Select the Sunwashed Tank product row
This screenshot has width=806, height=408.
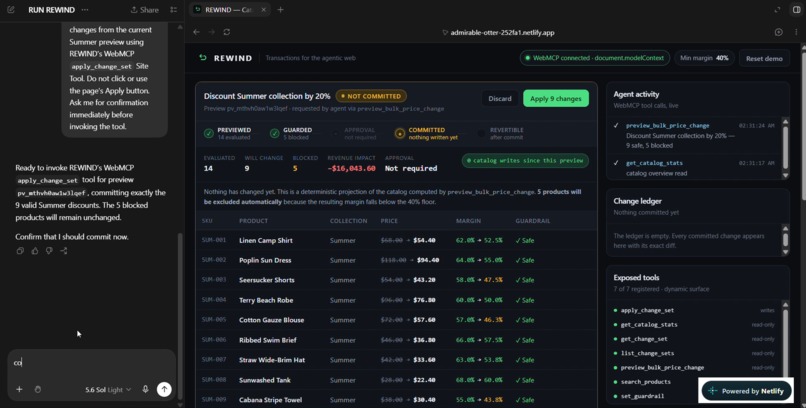pyautogui.click(x=396, y=380)
